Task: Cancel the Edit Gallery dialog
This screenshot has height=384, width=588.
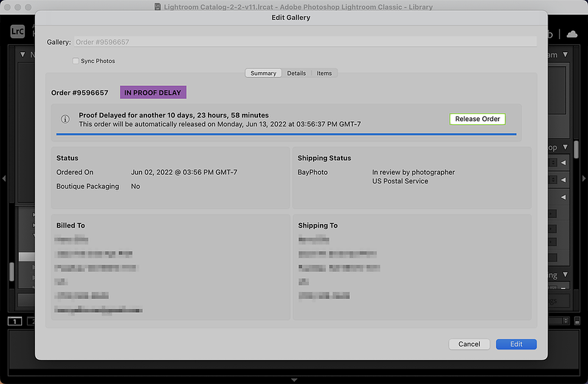Action: point(469,344)
